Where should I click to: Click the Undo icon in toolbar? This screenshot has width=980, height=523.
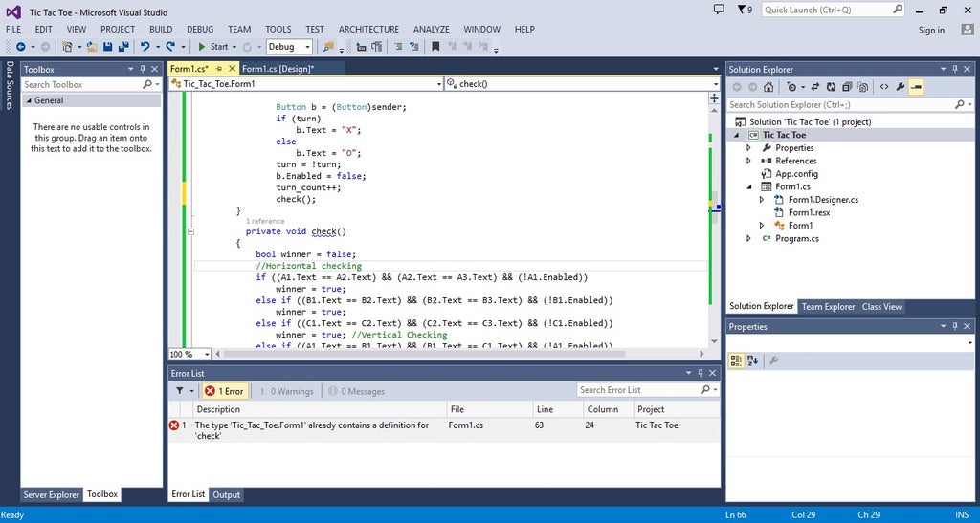coord(145,46)
